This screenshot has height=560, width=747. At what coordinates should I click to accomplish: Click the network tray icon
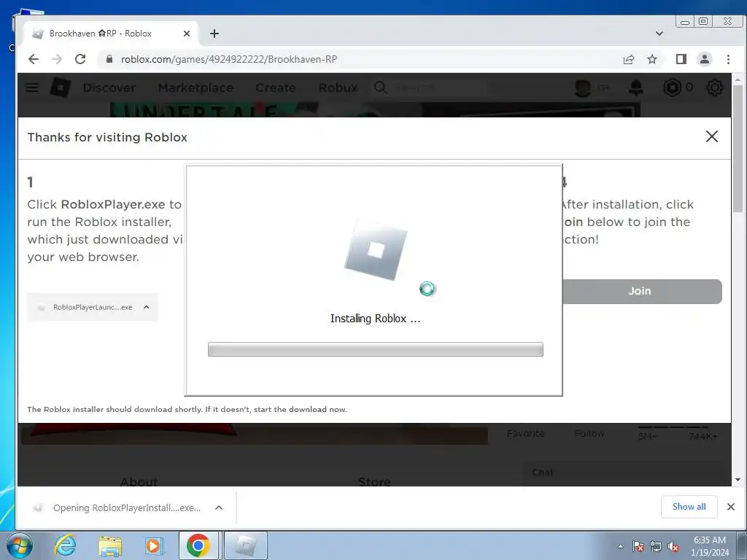coord(656,546)
